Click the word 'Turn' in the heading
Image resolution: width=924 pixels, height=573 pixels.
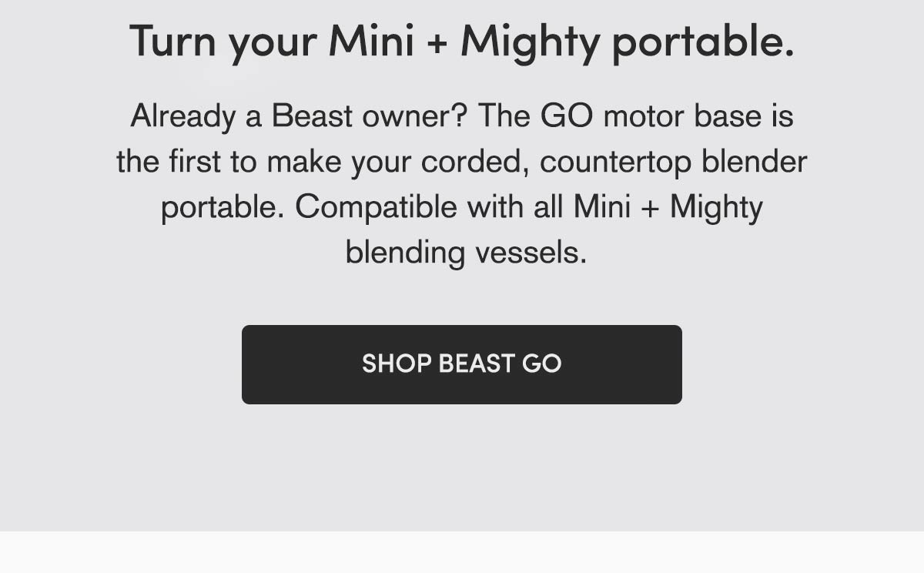[x=173, y=42]
